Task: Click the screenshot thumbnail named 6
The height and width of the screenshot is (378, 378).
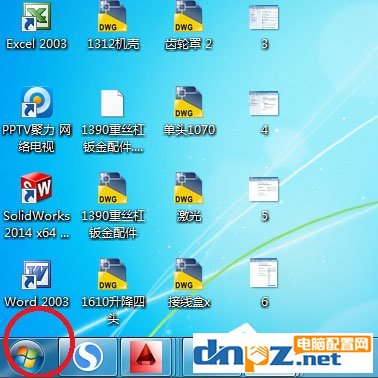Action: tap(264, 273)
